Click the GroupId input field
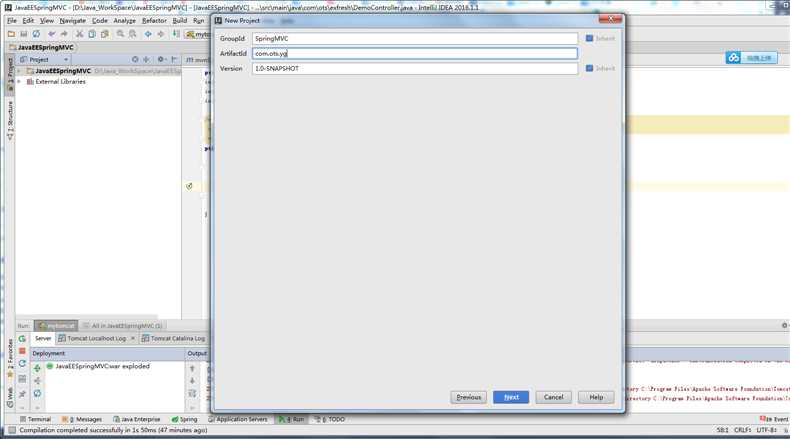This screenshot has width=790, height=439. (415, 38)
